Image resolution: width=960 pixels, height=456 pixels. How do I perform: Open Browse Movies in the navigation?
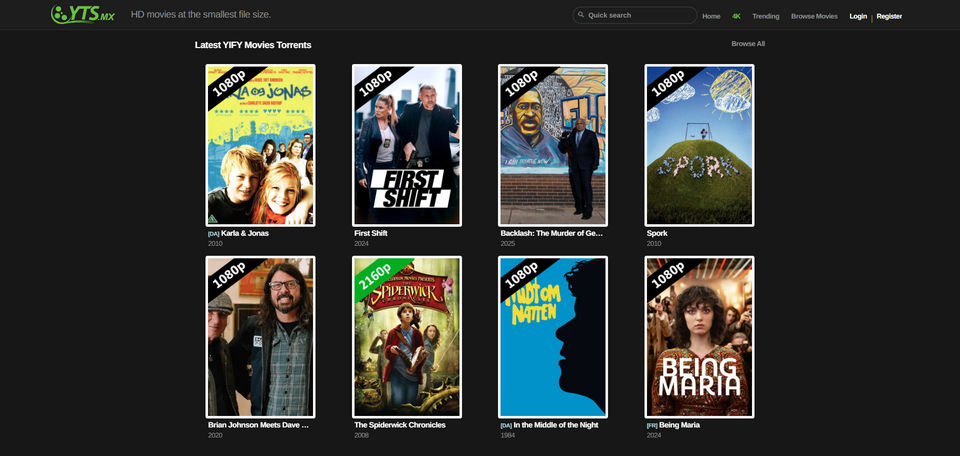[x=814, y=17]
